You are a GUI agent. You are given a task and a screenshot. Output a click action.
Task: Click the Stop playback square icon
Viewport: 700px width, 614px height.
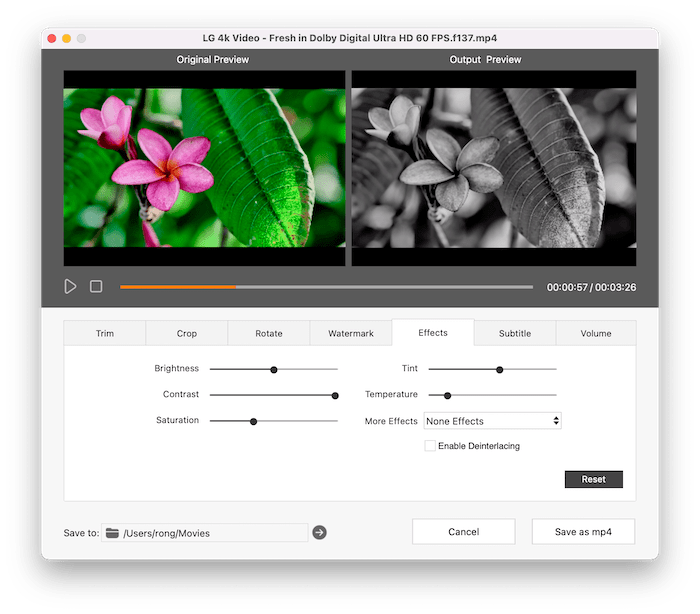[x=96, y=287]
